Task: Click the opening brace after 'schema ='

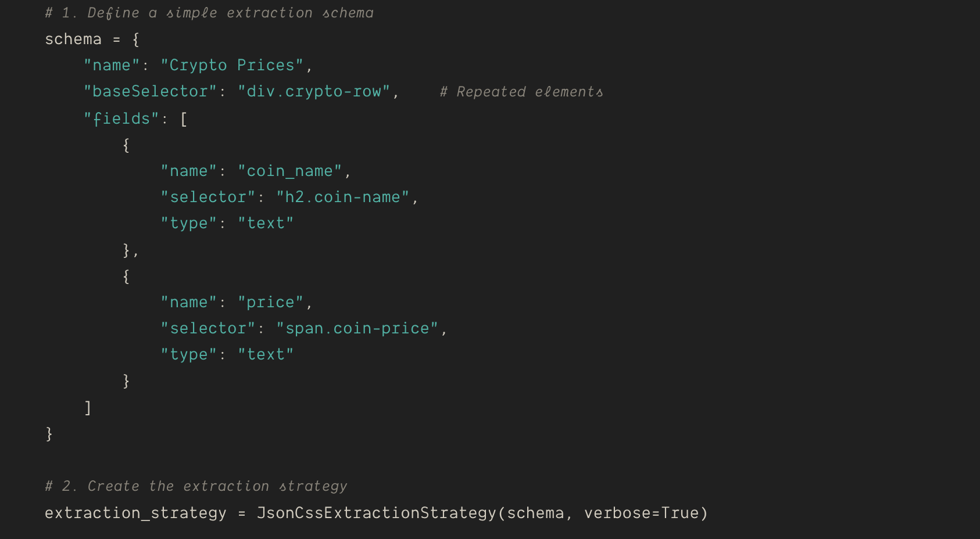Action: pyautogui.click(x=135, y=39)
